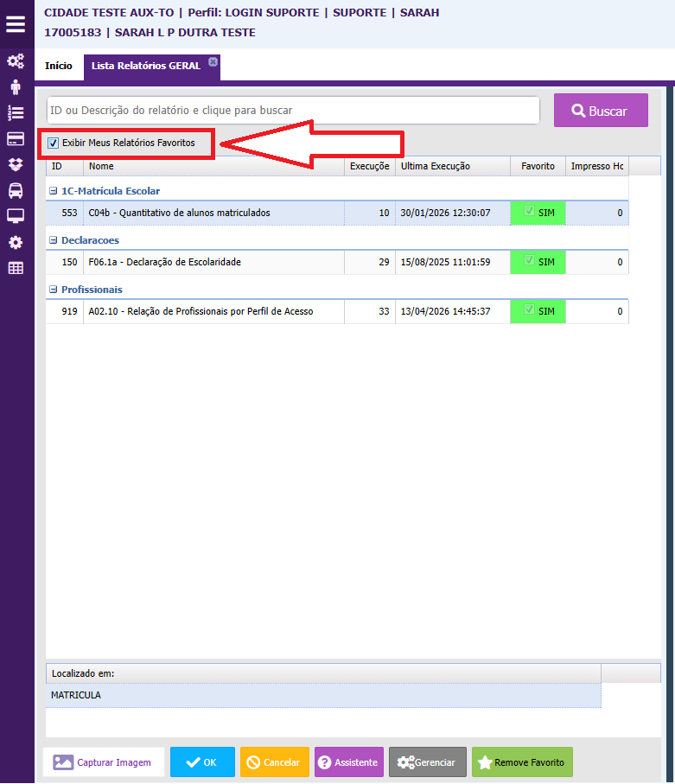Image resolution: width=675 pixels, height=784 pixels.
Task: Collapse the Declaracoes group
Action: (x=54, y=240)
